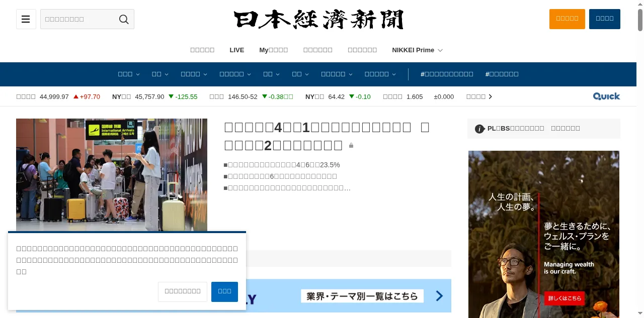Viewport: 644px width, 318px height.
Task: Expand the NIKKEI Prime dropdown
Action: [417, 50]
